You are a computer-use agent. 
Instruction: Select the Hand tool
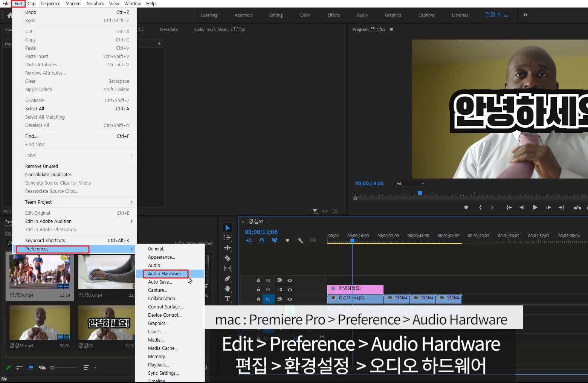click(x=228, y=288)
